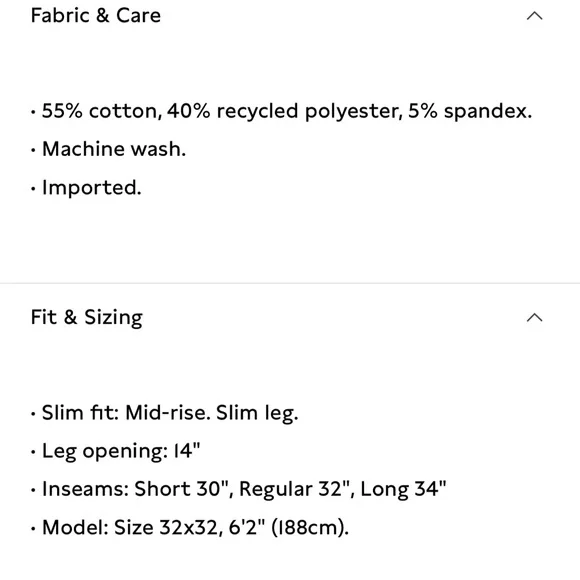
Task: Click the 'Leg opening: 14"' line
Action: tap(121, 451)
